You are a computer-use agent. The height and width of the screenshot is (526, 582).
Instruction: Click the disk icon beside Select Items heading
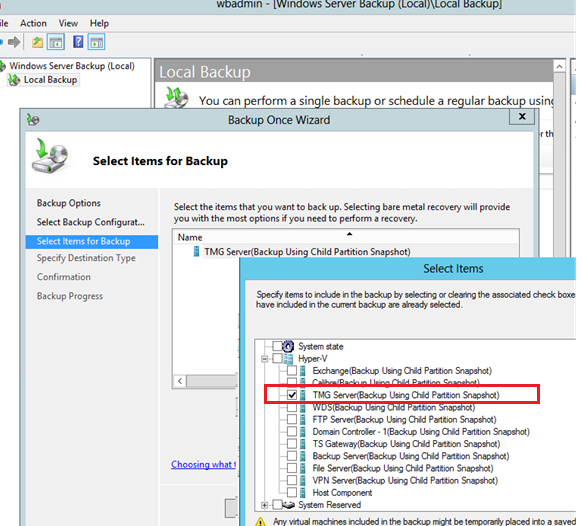tap(50, 156)
